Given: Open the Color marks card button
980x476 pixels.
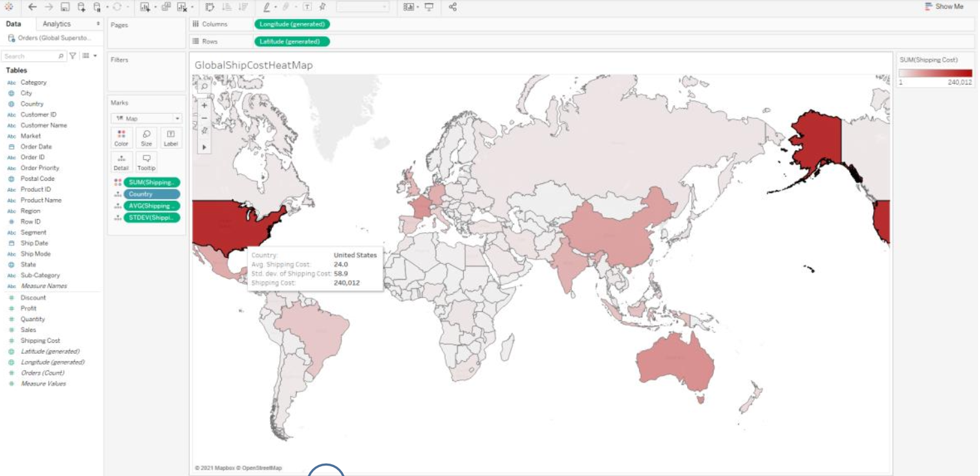Looking at the screenshot, I should click(x=121, y=137).
